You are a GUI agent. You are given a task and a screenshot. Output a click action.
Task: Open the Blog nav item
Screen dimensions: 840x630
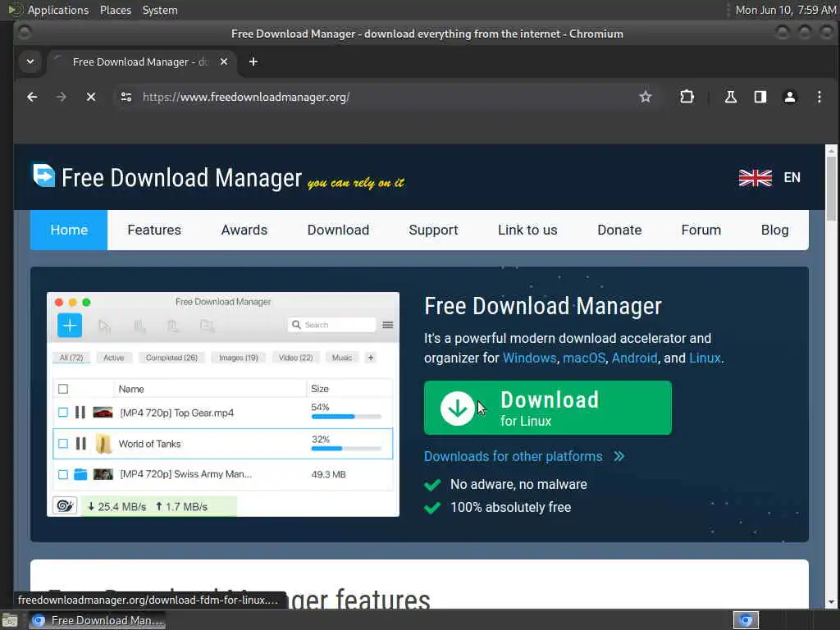[774, 230]
